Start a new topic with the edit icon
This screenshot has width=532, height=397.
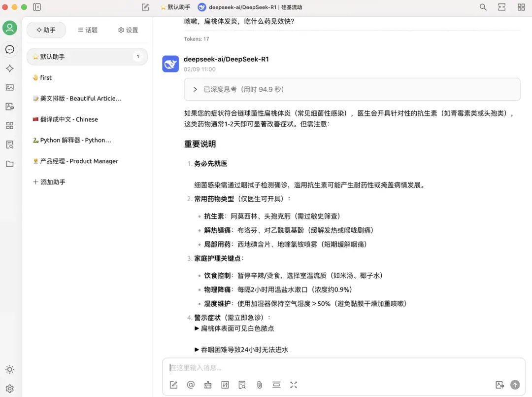pos(173,385)
